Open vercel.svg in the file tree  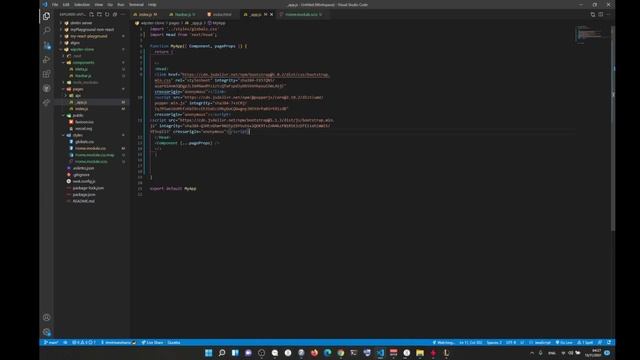84,129
